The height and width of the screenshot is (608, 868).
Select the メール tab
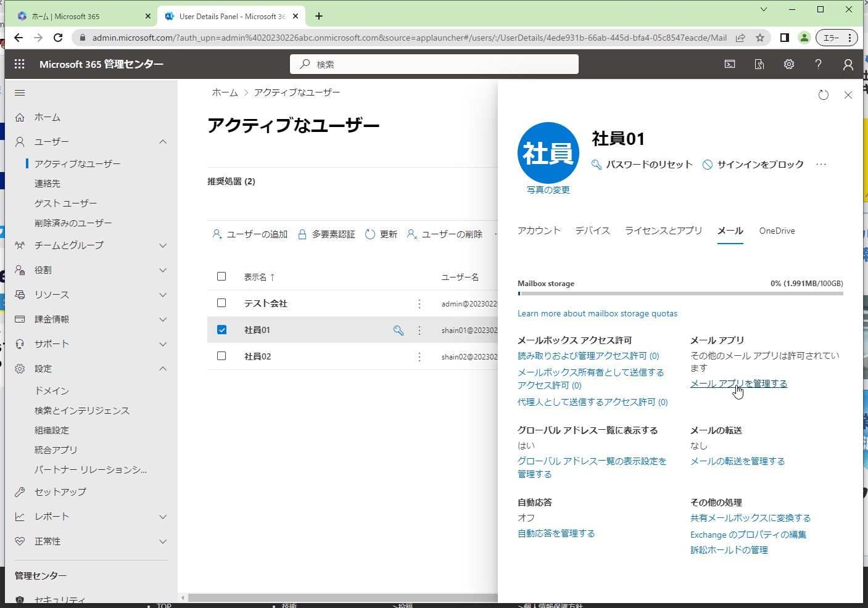pos(730,231)
